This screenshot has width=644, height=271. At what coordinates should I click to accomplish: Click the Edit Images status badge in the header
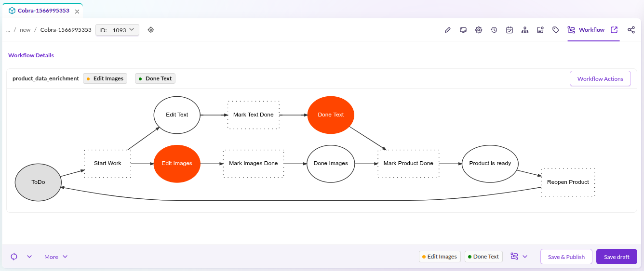point(105,78)
